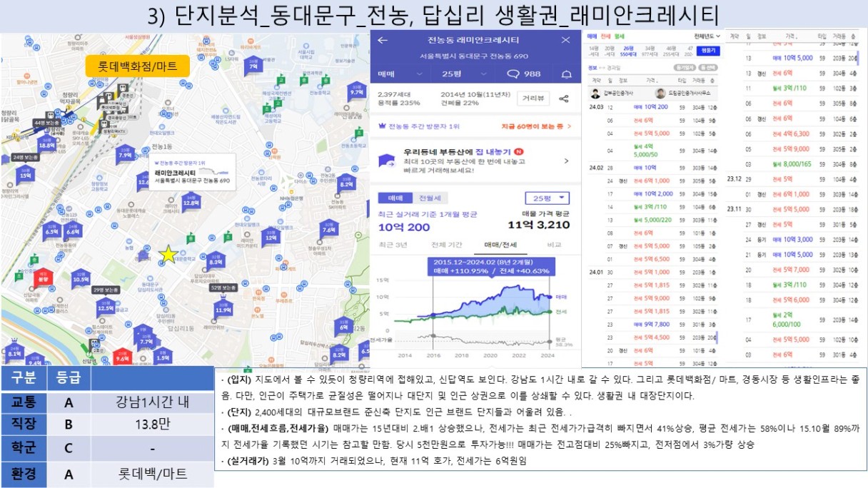Select the 20평 size tab
Image resolution: width=868 pixels, height=488 pixels.
pyautogui.click(x=609, y=50)
